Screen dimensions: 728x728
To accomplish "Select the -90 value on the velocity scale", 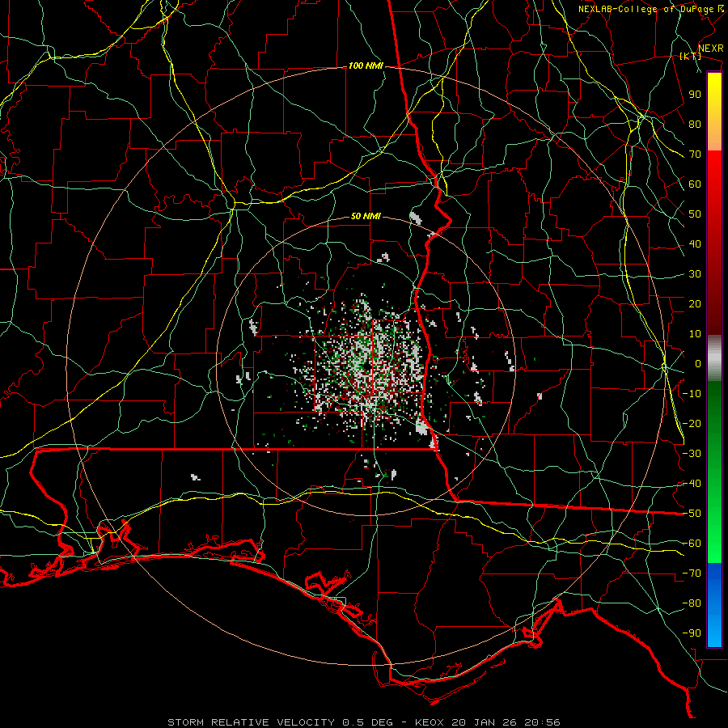I will point(692,633).
